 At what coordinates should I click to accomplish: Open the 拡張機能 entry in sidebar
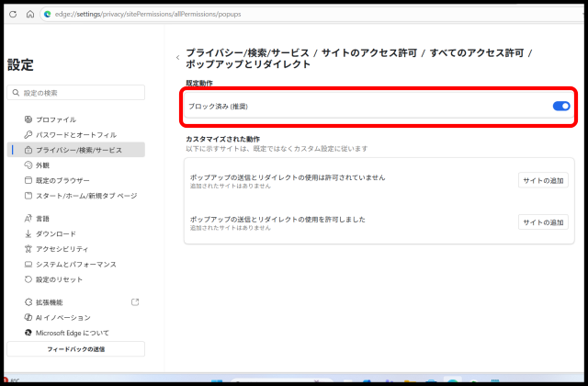coord(75,302)
